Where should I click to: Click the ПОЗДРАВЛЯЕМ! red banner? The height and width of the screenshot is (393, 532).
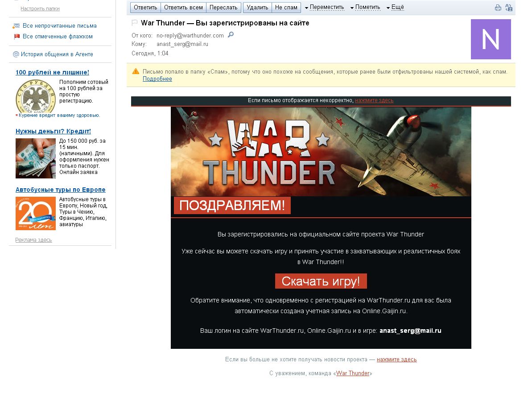click(232, 205)
